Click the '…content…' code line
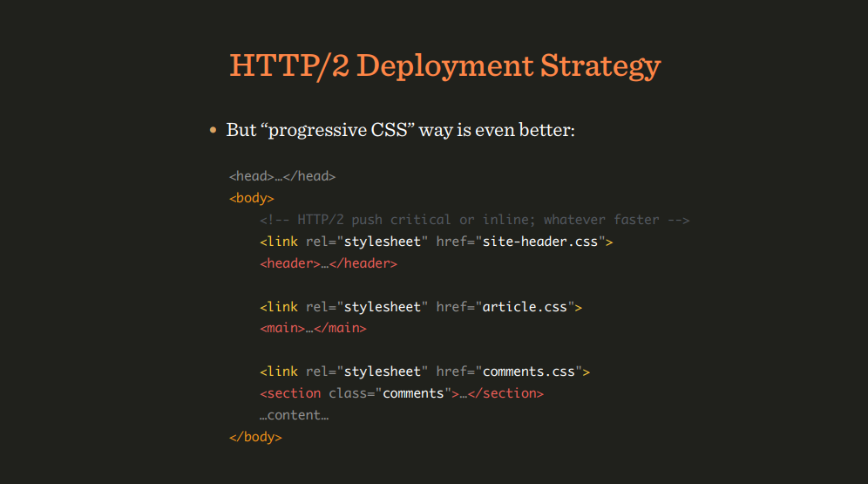Screen dimensions: 868x484 click(x=294, y=415)
